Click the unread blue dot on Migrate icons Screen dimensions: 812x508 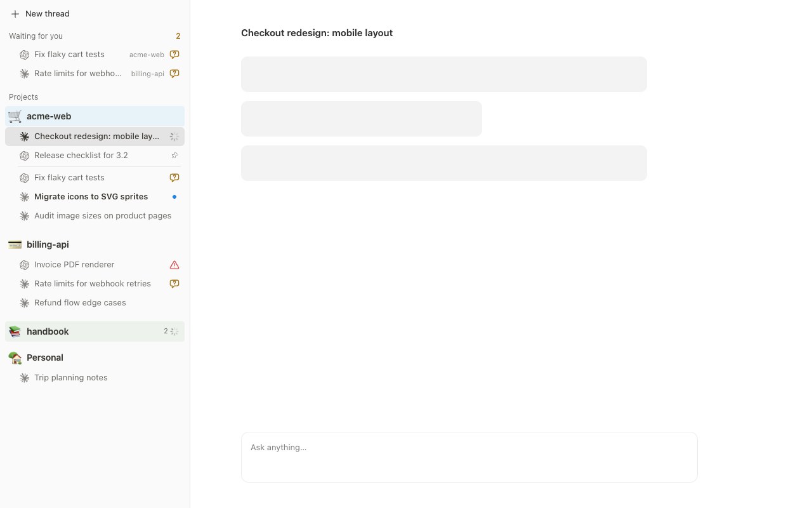174,197
